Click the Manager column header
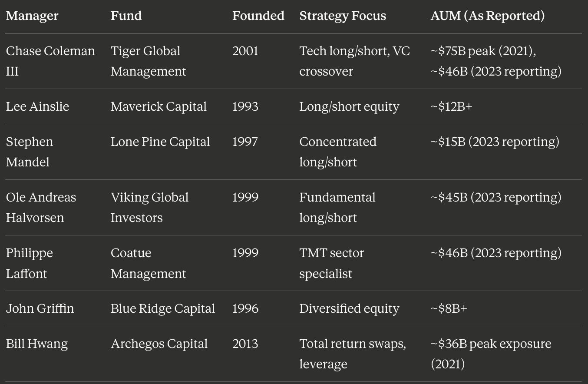 pyautogui.click(x=32, y=16)
